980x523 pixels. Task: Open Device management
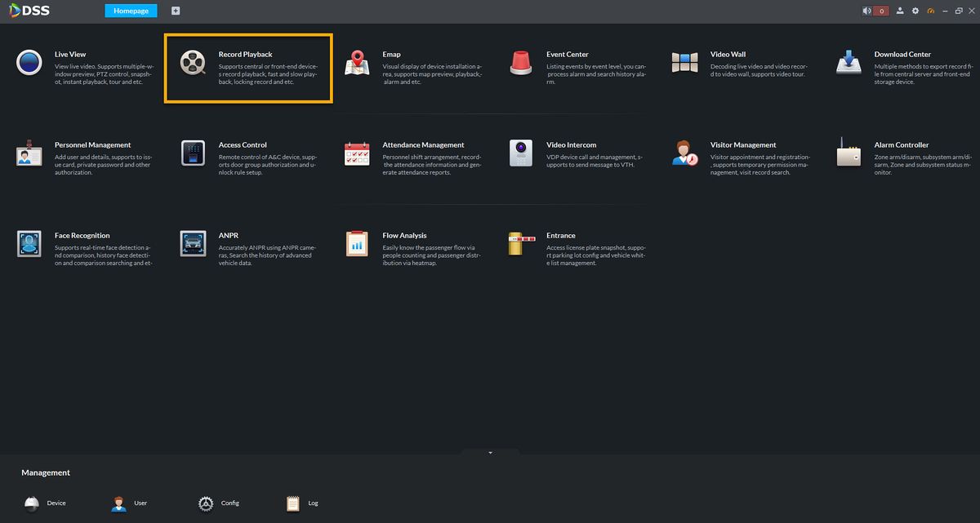[46, 503]
